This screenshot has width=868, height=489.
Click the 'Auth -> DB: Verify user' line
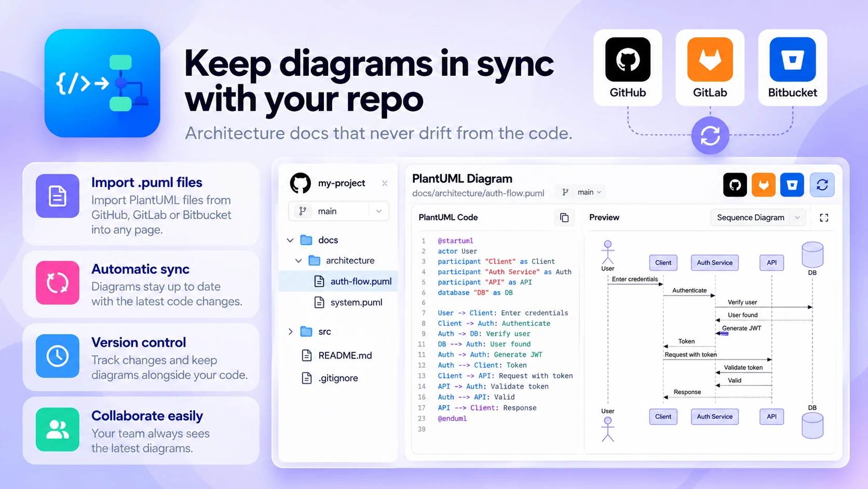pyautogui.click(x=484, y=334)
